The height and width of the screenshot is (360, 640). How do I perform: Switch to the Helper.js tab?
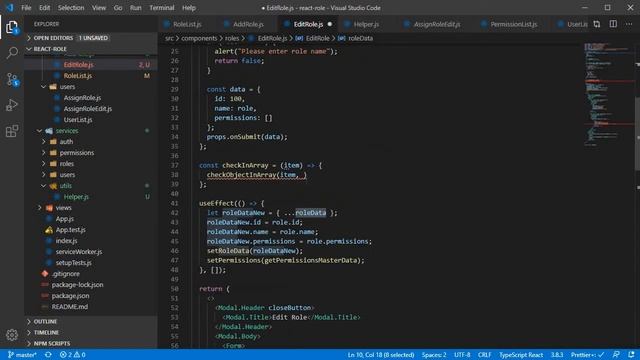point(366,24)
